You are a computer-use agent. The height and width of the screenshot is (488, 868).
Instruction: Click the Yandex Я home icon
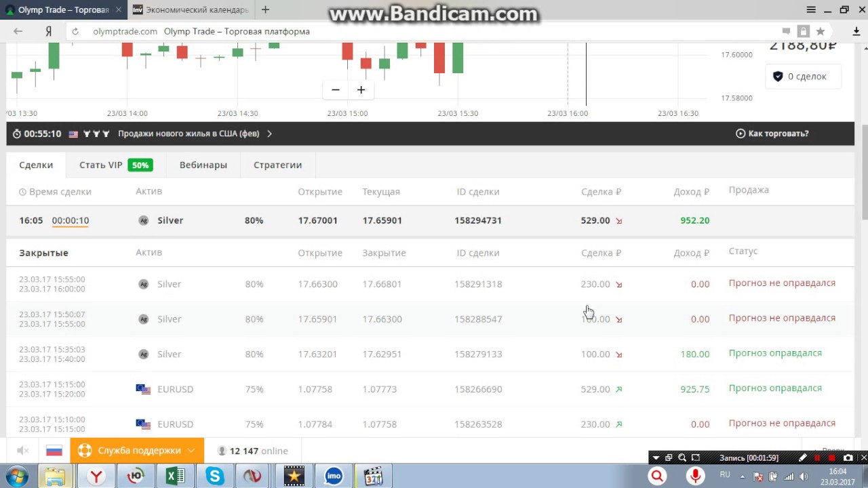click(x=49, y=31)
